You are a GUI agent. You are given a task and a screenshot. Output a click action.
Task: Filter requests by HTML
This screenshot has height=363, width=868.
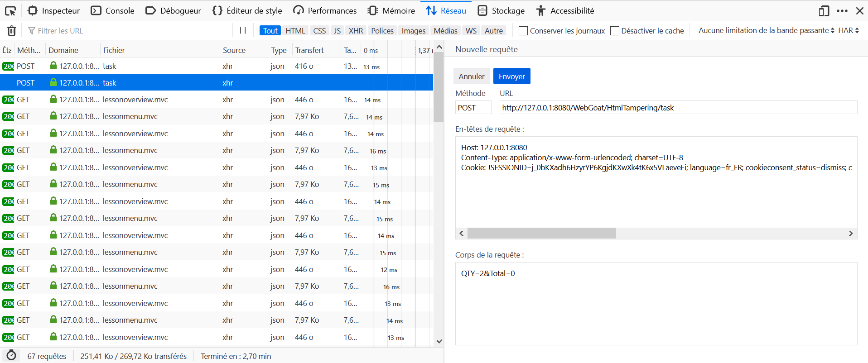click(x=295, y=31)
